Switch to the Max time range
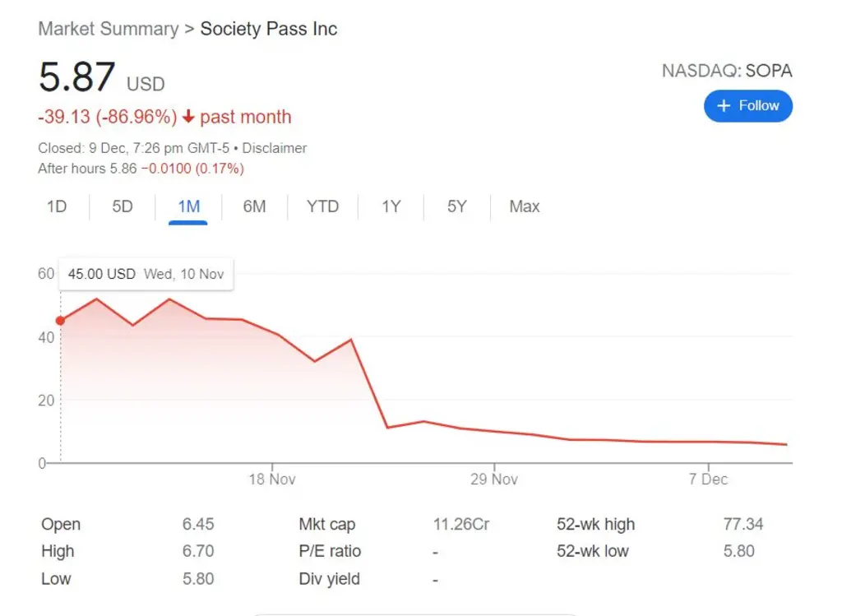The image size is (842, 616). pos(524,206)
